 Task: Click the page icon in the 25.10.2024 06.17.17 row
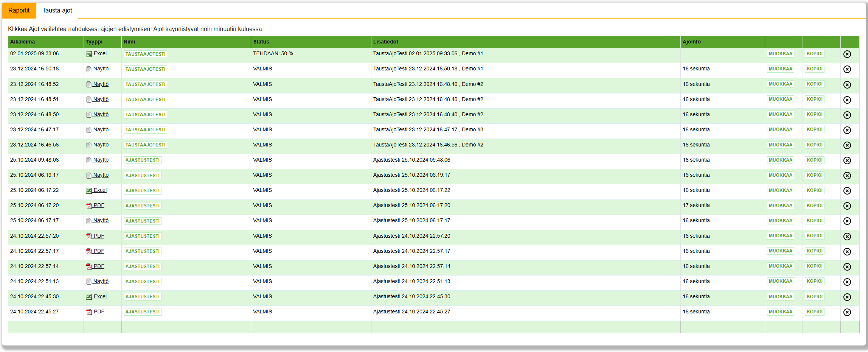[89, 221]
